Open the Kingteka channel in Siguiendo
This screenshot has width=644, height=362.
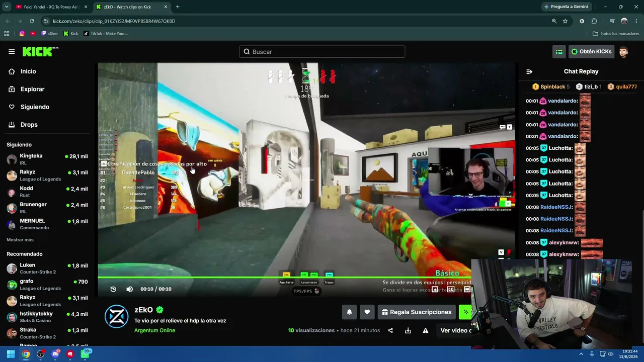click(47, 159)
